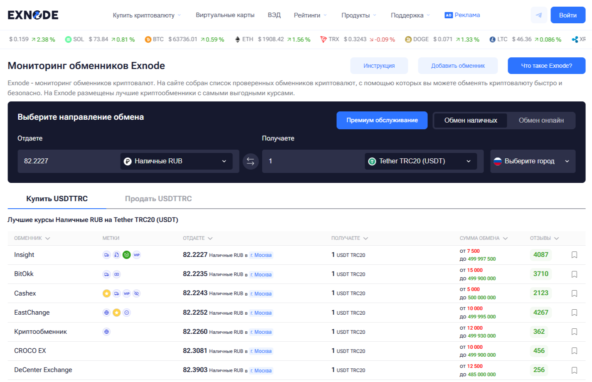Click the DOGE ticker coin icon
This screenshot has height=382, width=592.
(x=408, y=39)
